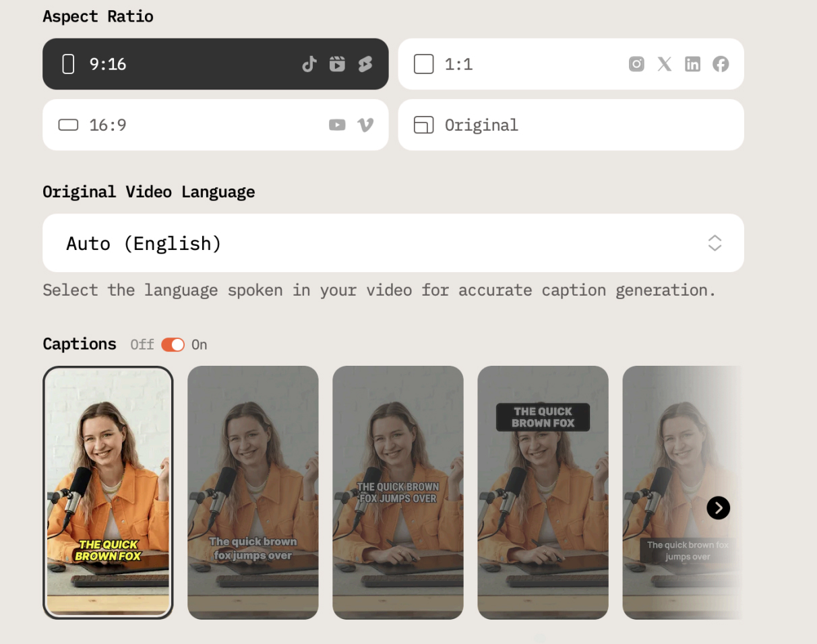Click the YouTube icon in 16:9 option

[337, 125]
